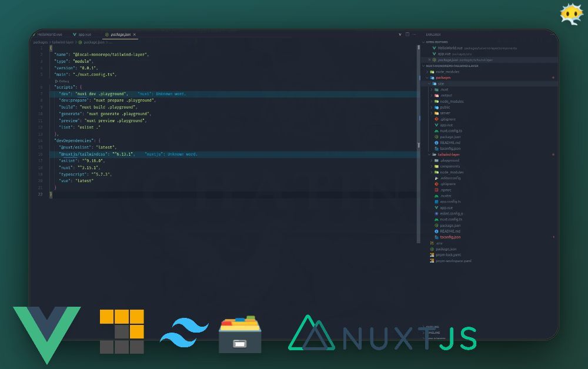This screenshot has width=588, height=369.
Task: Click Nuxt icon of tailwind-layer nuxt.config.ts
Action: point(436,220)
